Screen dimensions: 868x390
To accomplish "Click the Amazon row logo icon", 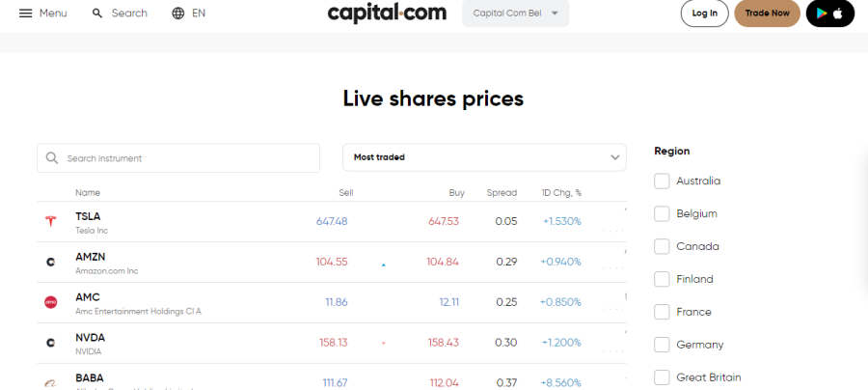I will tap(50, 262).
